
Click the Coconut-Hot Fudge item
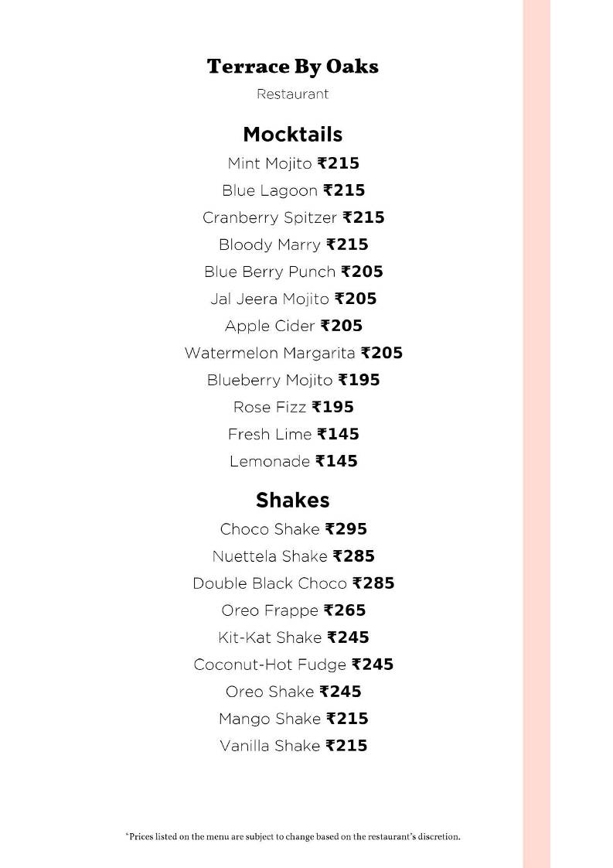293,665
